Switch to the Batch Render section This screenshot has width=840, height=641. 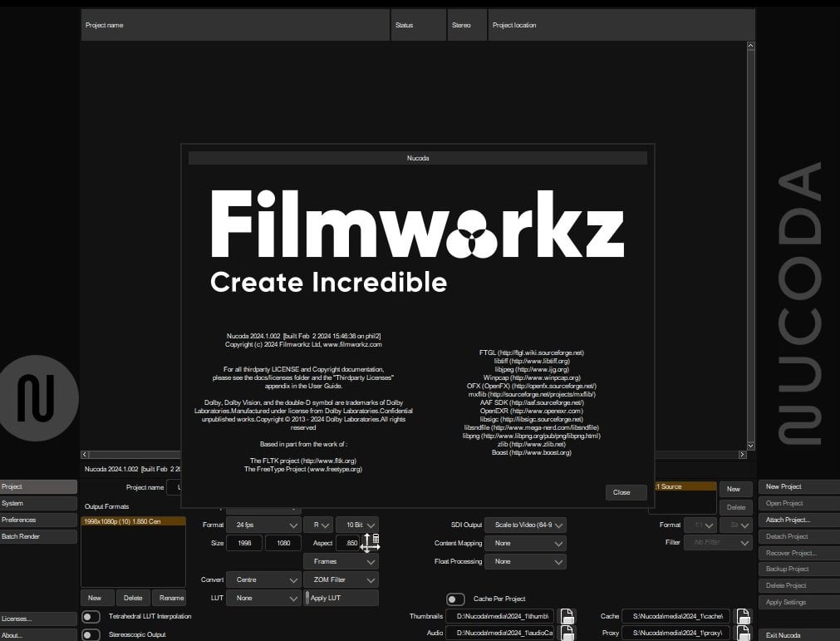[38, 536]
